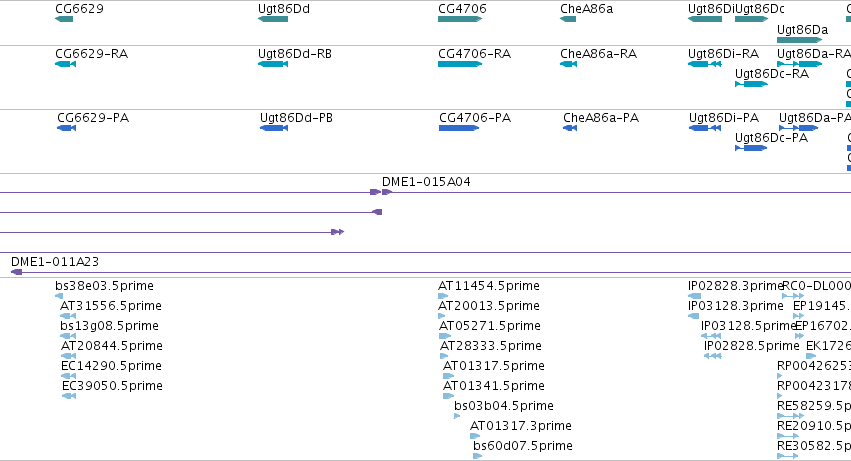Click transcript CG4706-RA label
The image size is (851, 461).
point(474,54)
